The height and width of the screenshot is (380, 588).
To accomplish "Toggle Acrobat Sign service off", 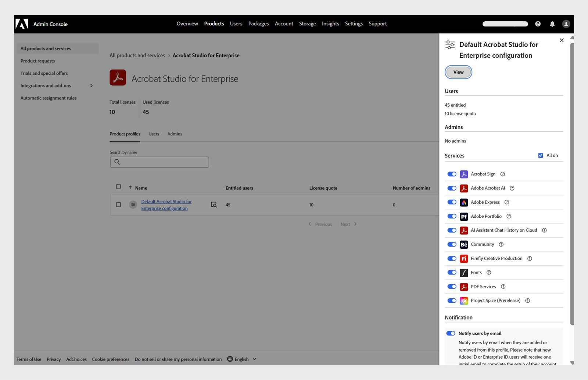I will point(452,174).
